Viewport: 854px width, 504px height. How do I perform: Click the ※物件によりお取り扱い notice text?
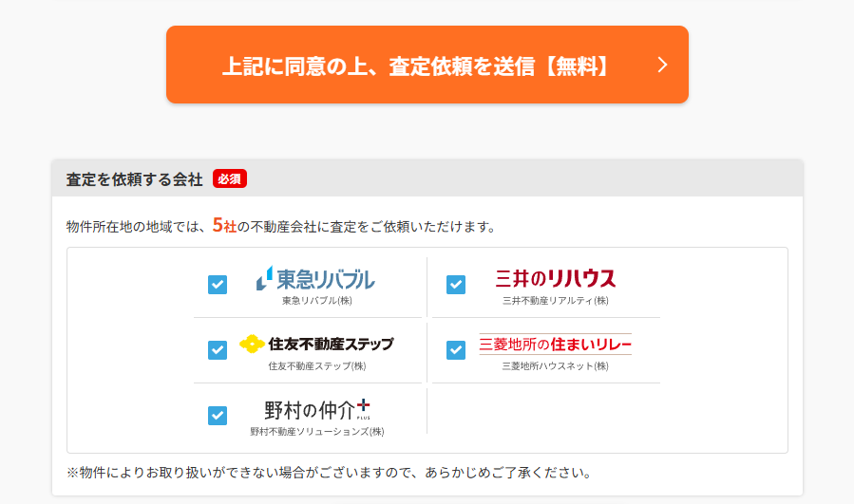click(x=330, y=473)
